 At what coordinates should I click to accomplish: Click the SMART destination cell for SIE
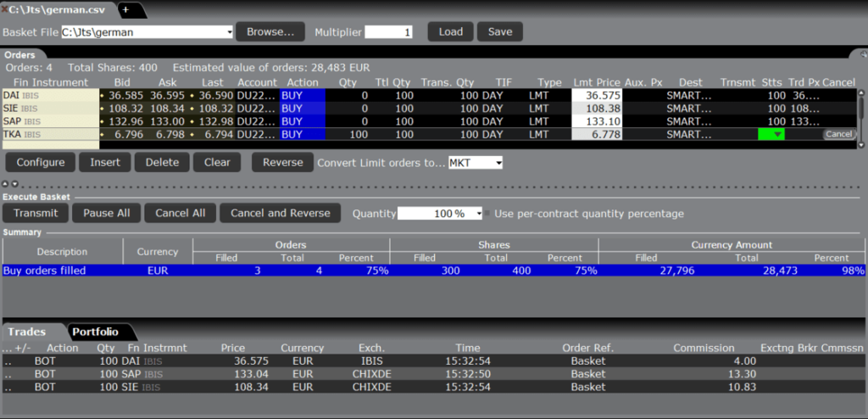click(688, 108)
